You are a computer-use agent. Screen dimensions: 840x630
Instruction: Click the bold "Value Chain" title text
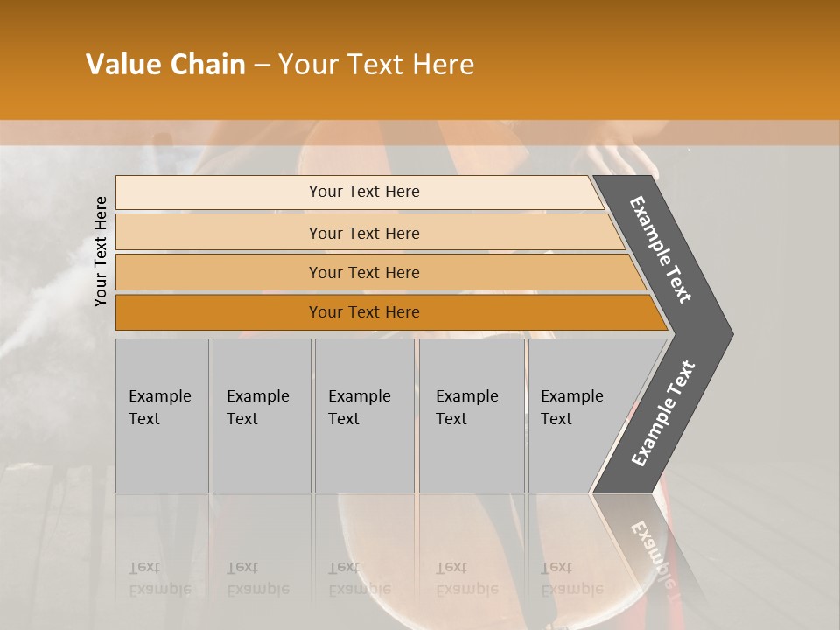pos(165,65)
